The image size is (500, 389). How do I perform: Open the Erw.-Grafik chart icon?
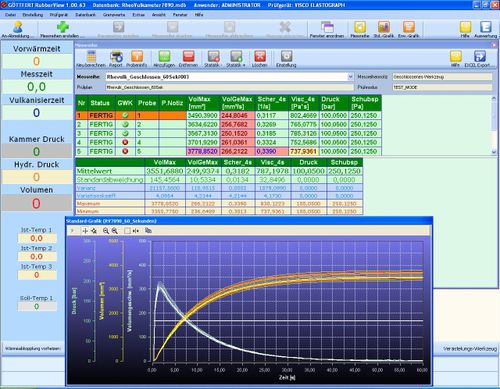pos(409,27)
